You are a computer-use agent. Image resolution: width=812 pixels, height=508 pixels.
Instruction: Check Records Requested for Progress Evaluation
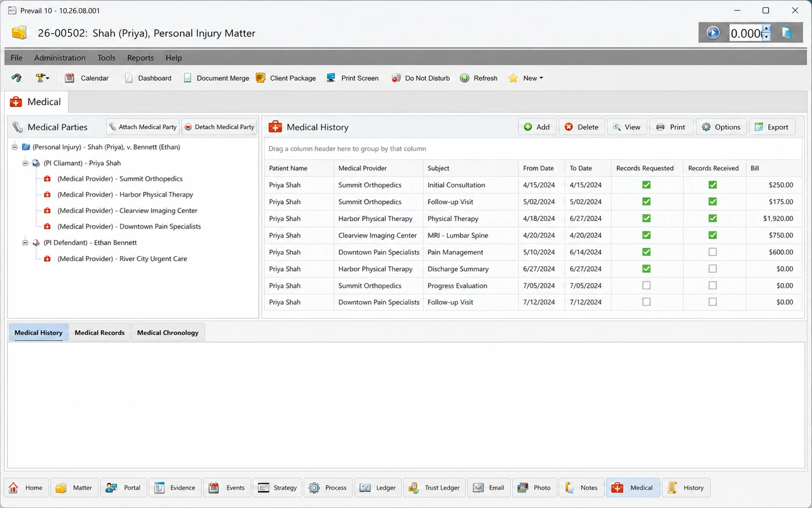[x=647, y=285]
